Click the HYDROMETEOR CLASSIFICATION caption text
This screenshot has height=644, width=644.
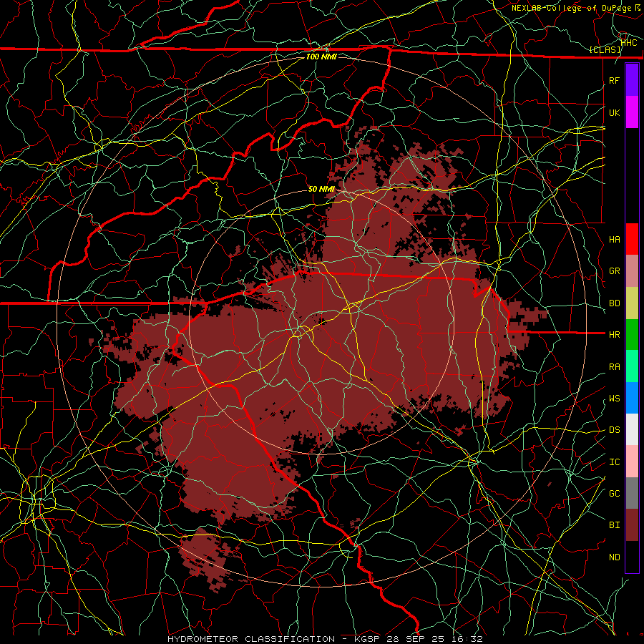point(251,639)
